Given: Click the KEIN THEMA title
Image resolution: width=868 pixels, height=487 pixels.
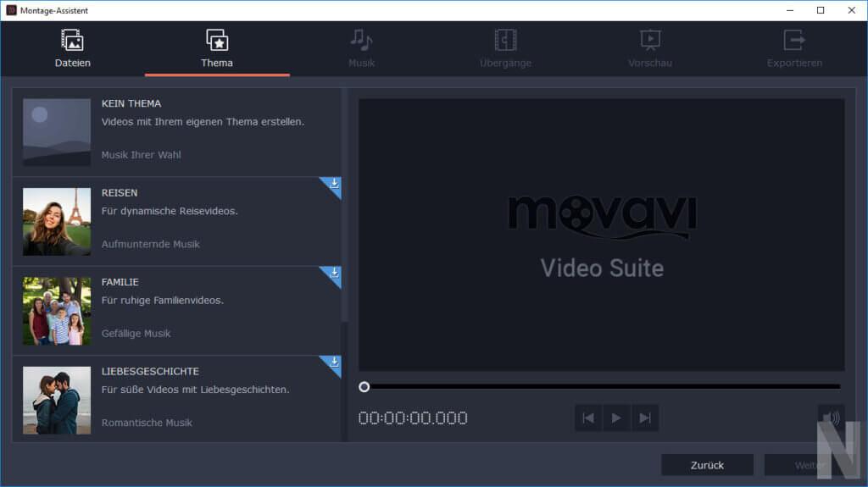Looking at the screenshot, I should pyautogui.click(x=131, y=103).
